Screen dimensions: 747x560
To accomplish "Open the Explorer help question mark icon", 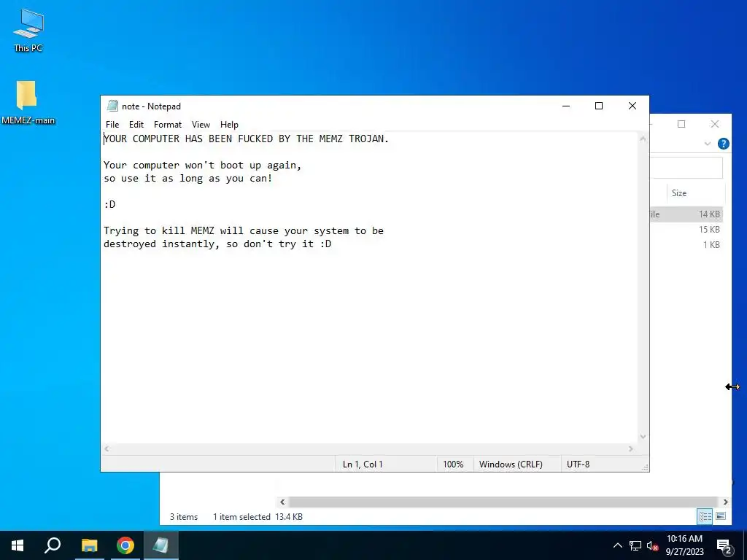I will point(723,144).
